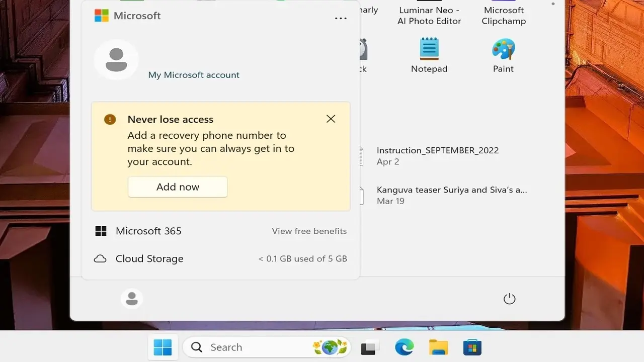The width and height of the screenshot is (644, 362).
Task: Select the Cloud Storage entry
Action: [149, 259]
